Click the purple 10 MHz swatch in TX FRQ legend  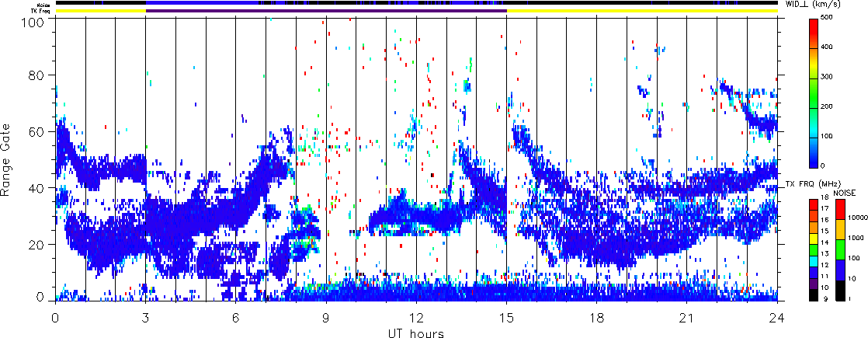click(813, 283)
